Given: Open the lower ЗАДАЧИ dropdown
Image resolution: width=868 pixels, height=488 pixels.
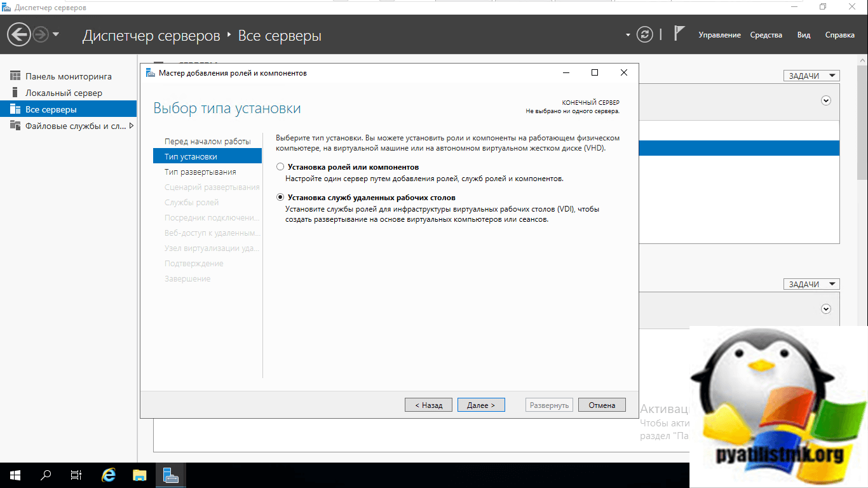Looking at the screenshot, I should 811,284.
